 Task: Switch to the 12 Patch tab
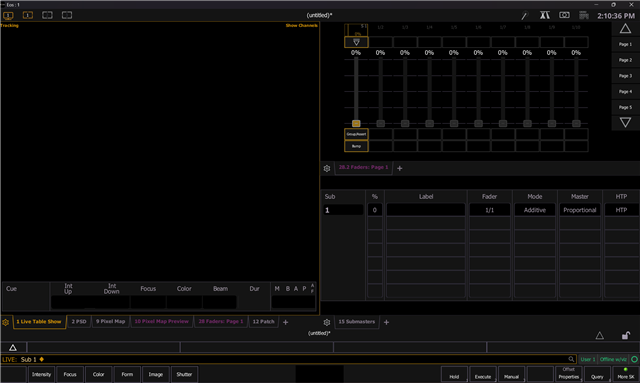point(263,322)
